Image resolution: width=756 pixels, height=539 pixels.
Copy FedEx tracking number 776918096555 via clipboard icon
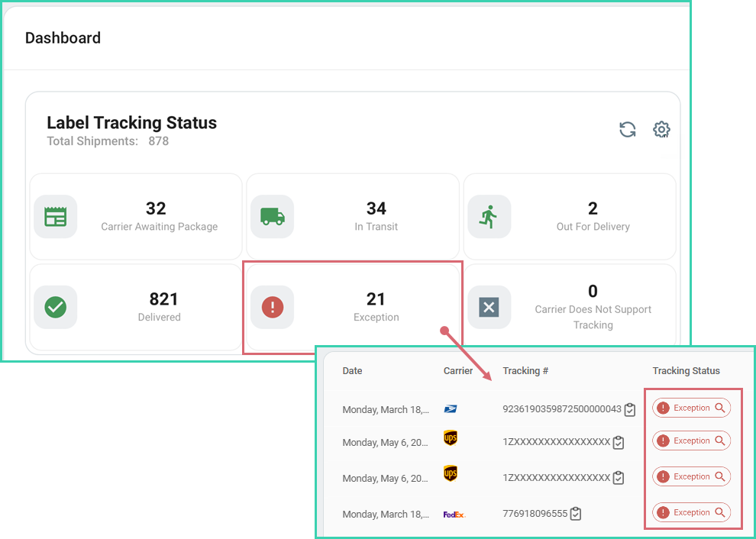coord(575,513)
